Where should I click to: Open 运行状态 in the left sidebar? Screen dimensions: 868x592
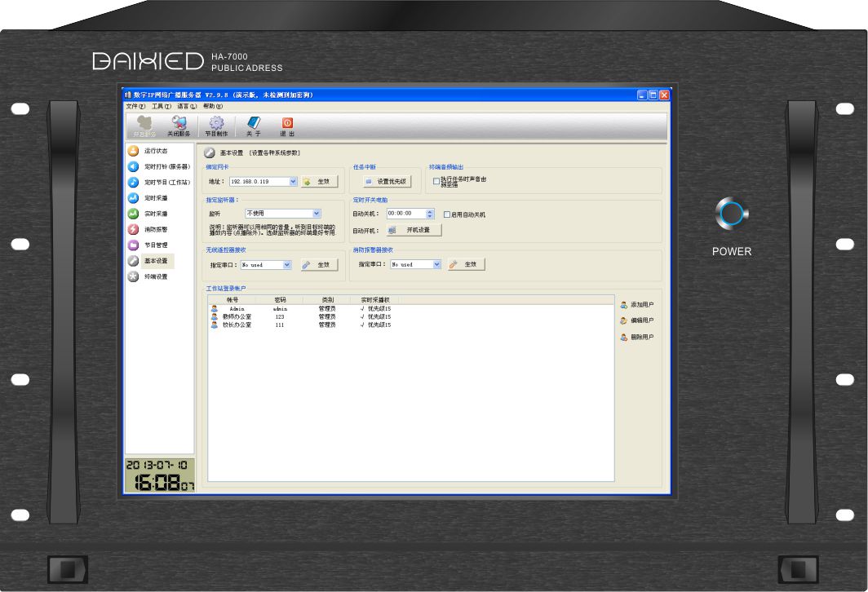pos(155,151)
